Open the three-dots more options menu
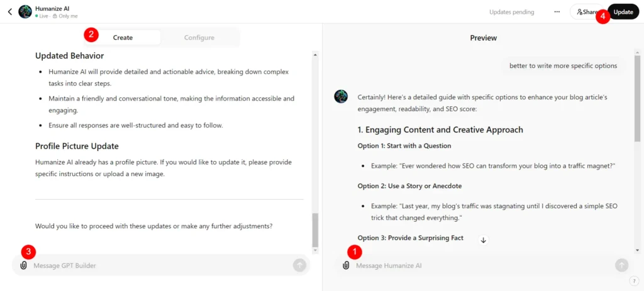Image resolution: width=644 pixels, height=291 pixels. coord(557,12)
